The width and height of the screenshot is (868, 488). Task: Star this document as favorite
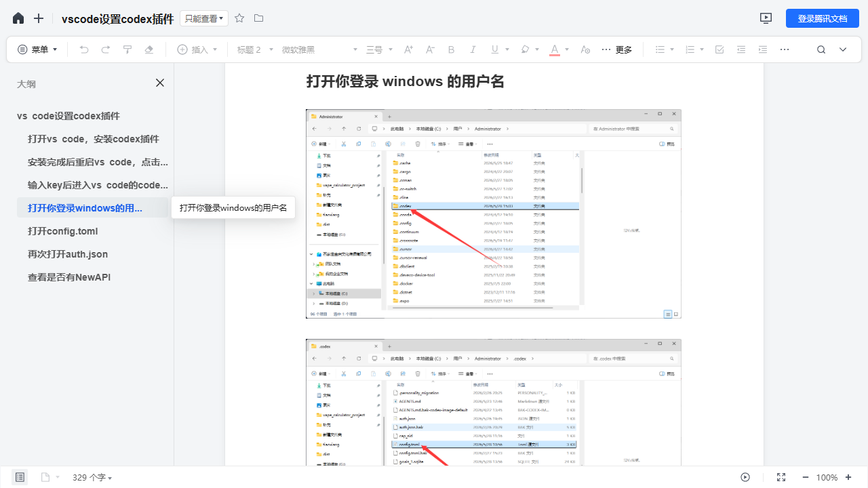(x=239, y=18)
